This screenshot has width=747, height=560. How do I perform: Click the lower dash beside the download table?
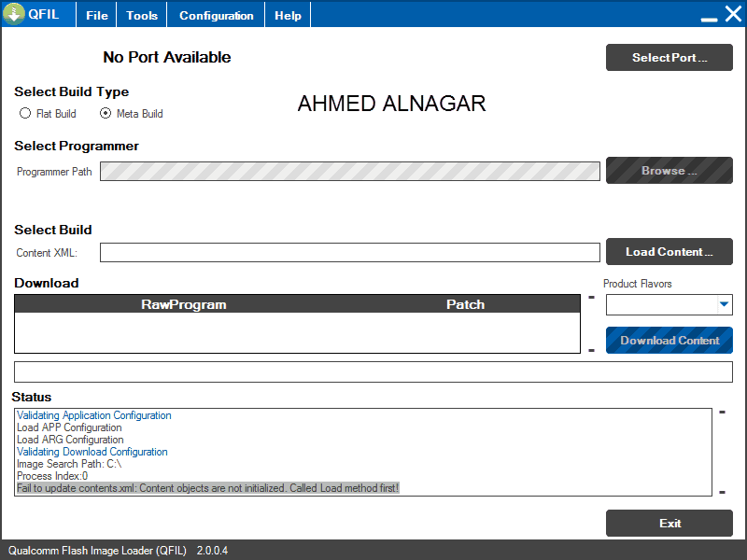point(591,351)
